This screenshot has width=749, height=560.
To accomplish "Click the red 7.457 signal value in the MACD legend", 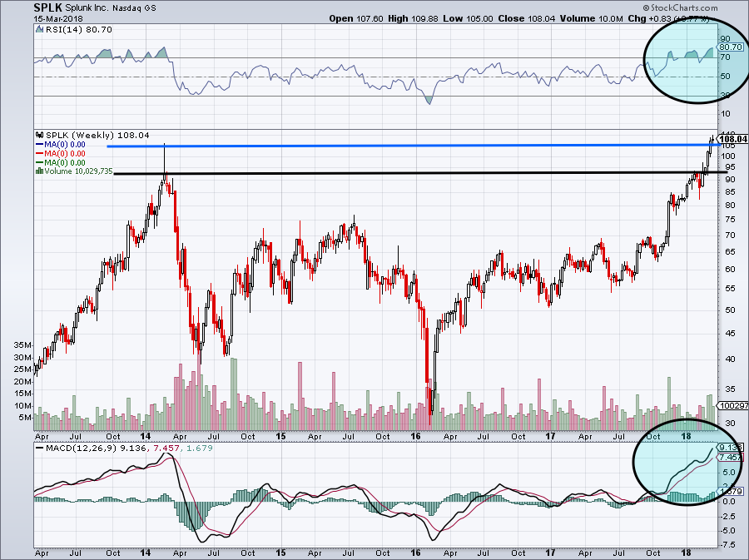I will click(x=166, y=448).
